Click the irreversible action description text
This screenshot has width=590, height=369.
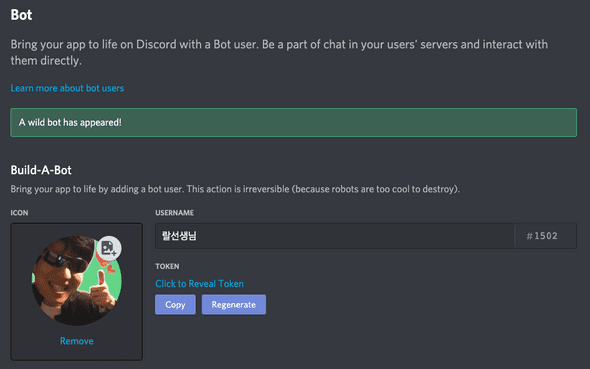pos(235,189)
